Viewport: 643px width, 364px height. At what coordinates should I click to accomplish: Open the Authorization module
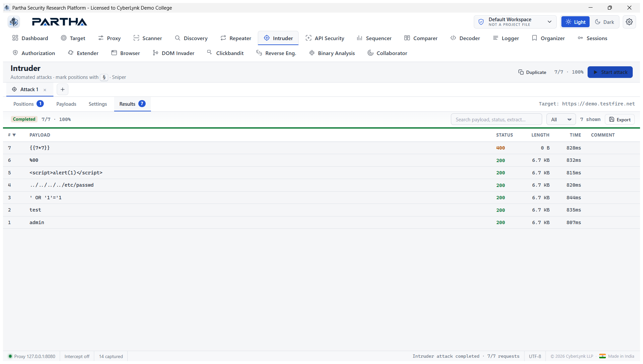34,53
